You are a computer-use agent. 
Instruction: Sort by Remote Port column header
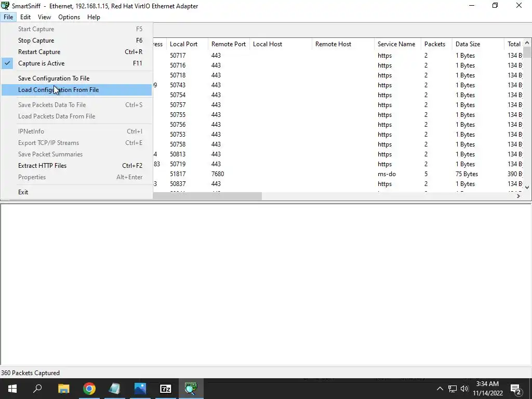click(x=229, y=44)
